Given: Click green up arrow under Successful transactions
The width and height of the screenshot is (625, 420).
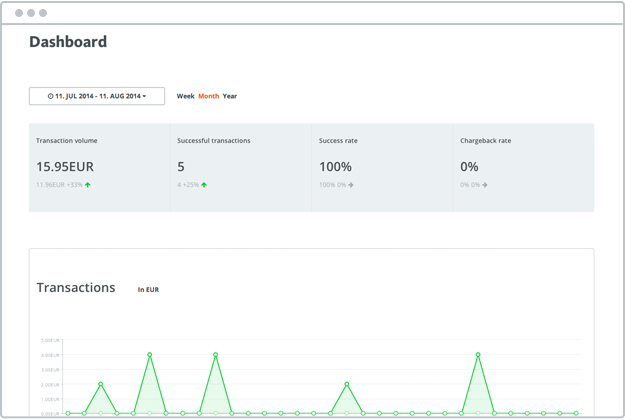Looking at the screenshot, I should pos(204,185).
